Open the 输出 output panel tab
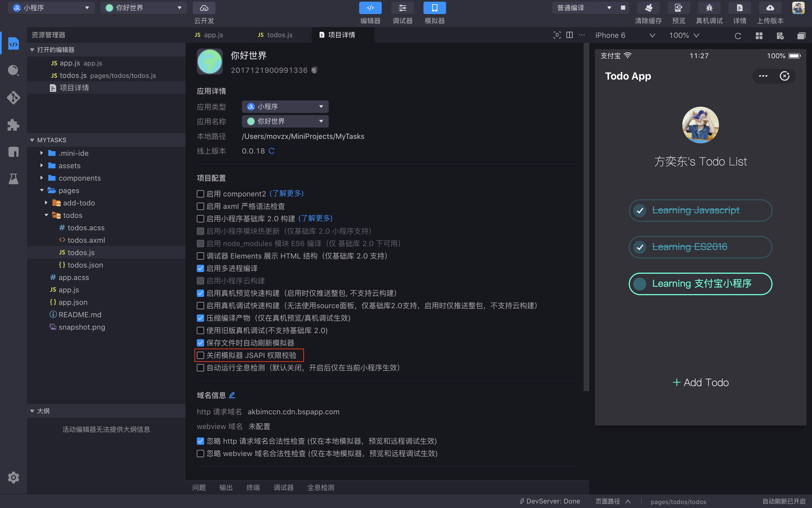812x508 pixels. click(226, 487)
